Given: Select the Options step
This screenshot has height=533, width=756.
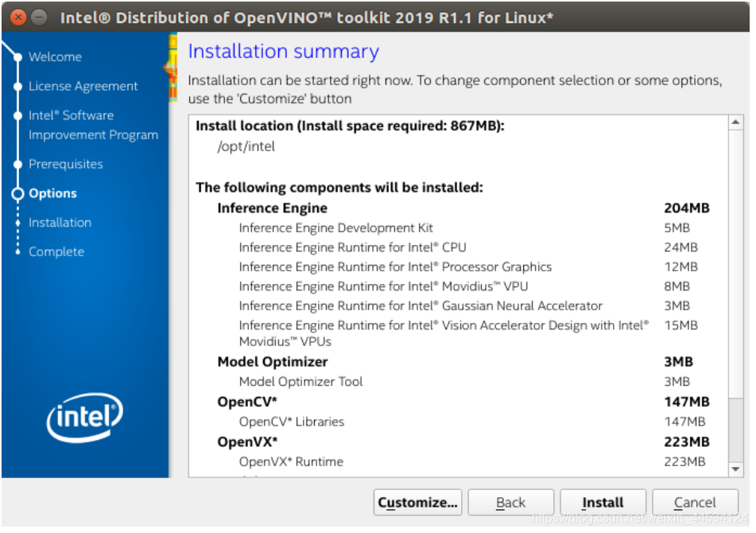Looking at the screenshot, I should click(x=53, y=194).
